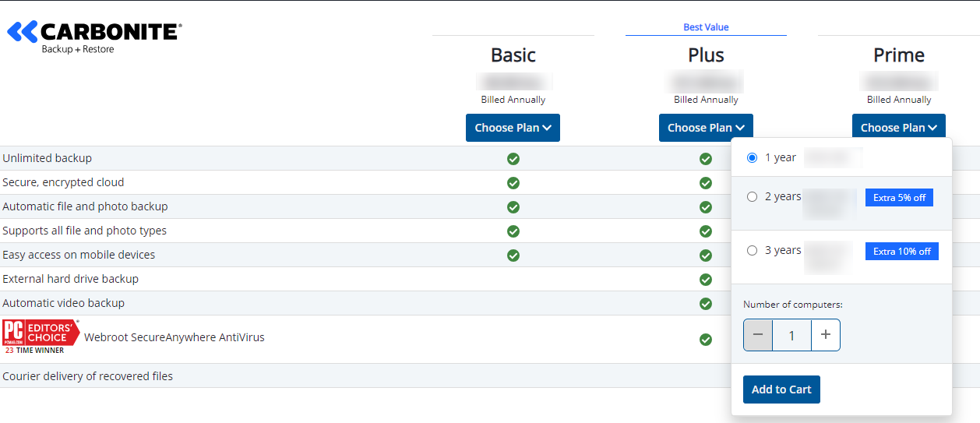
Task: Click the Prime plan heading
Action: (x=898, y=55)
